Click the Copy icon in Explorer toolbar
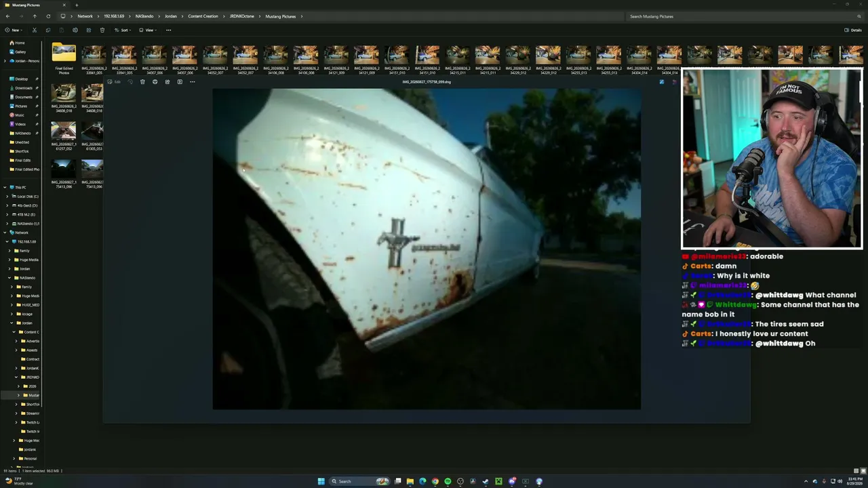 tap(47, 30)
